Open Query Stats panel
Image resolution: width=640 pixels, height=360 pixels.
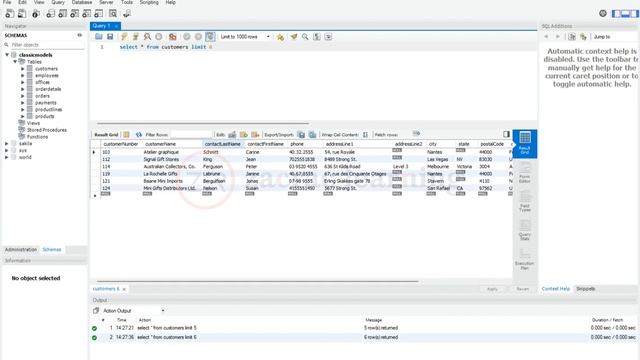pyautogui.click(x=525, y=230)
